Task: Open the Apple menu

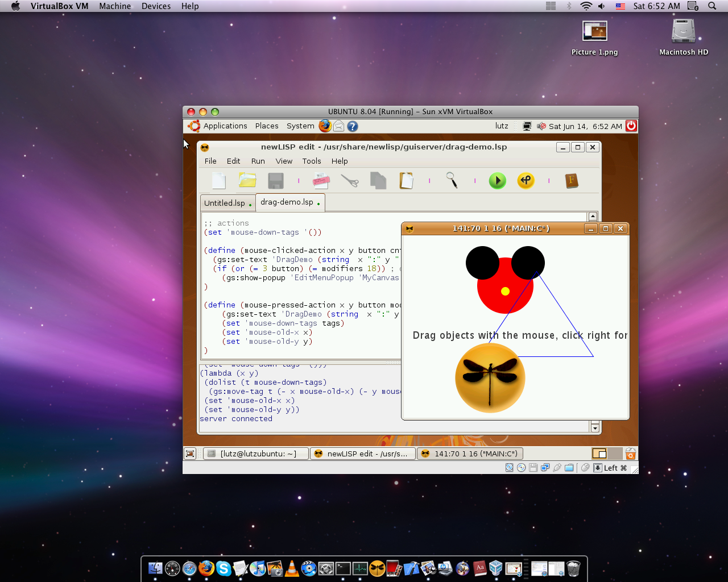Action: click(15, 6)
